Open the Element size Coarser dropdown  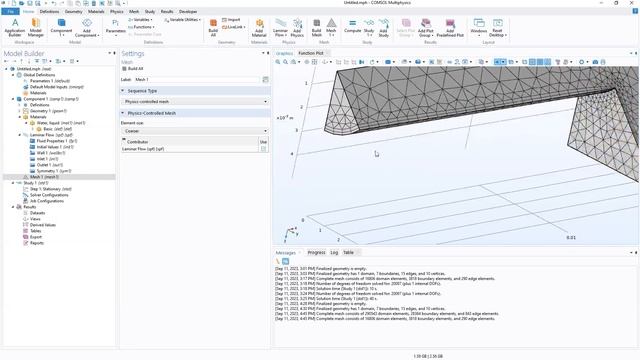(x=195, y=131)
